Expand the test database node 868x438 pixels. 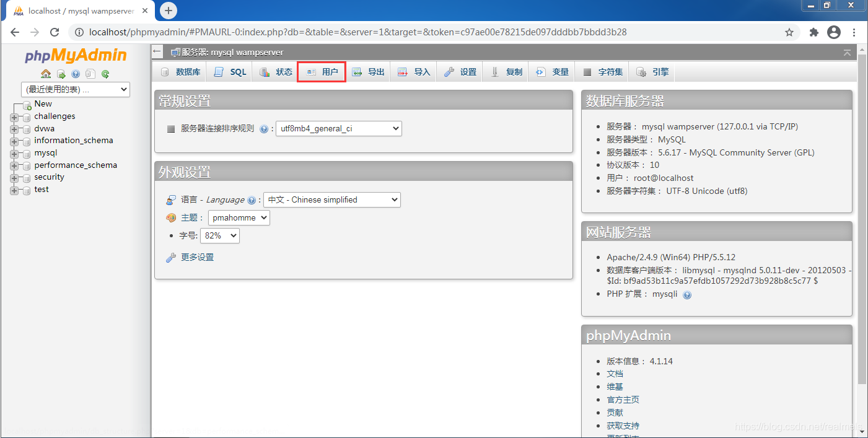(14, 190)
